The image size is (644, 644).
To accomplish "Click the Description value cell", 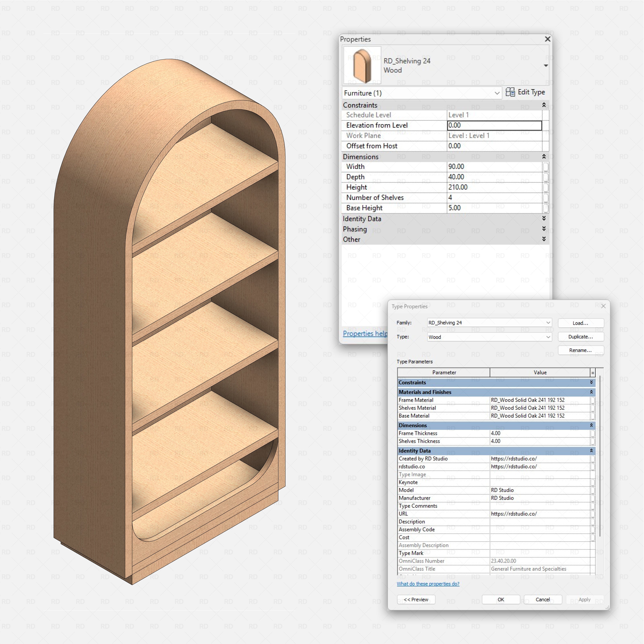I will coord(540,522).
